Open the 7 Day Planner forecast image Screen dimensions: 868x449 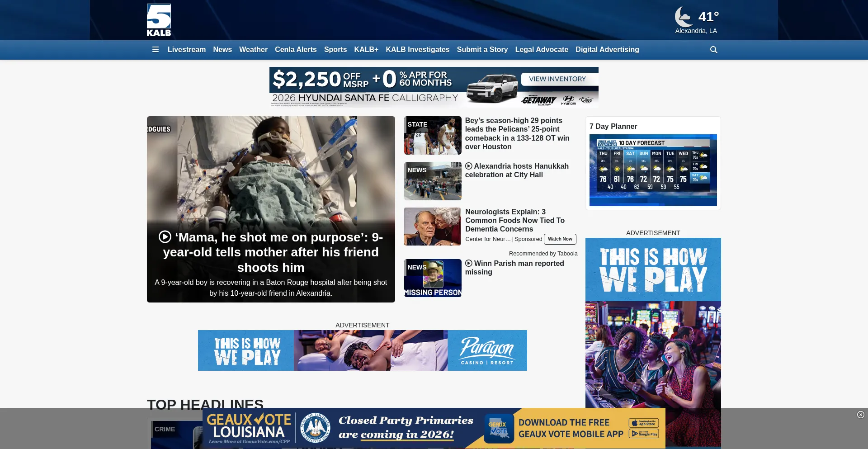coord(653,170)
